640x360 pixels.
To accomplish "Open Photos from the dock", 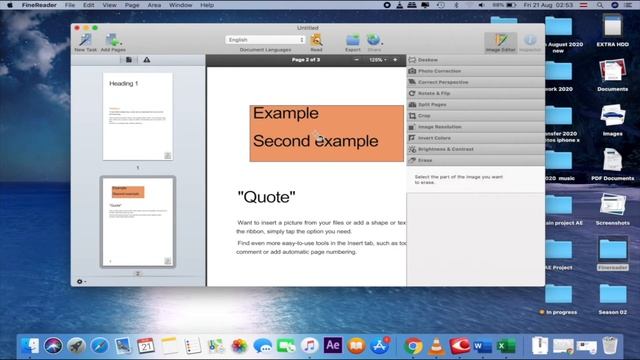I will 239,346.
